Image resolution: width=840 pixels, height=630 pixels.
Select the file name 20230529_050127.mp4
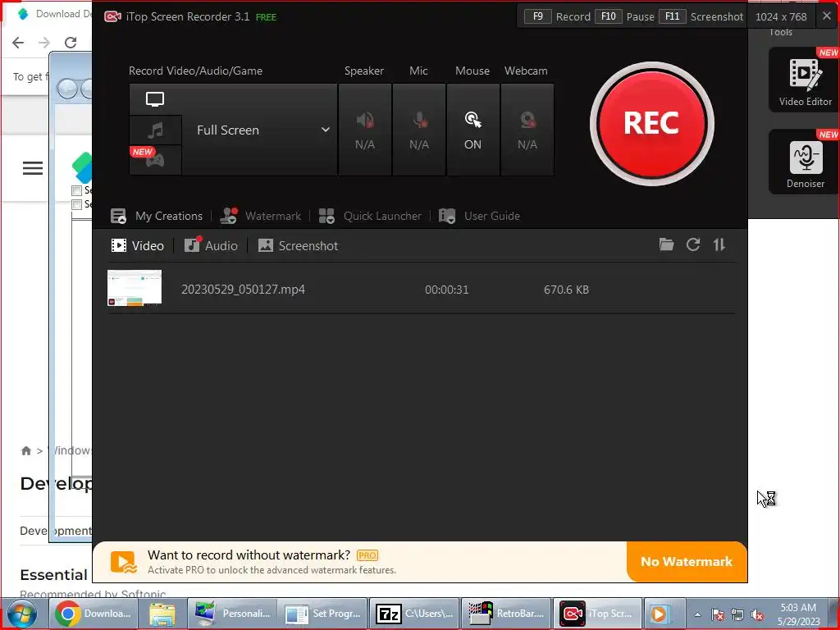[243, 290]
